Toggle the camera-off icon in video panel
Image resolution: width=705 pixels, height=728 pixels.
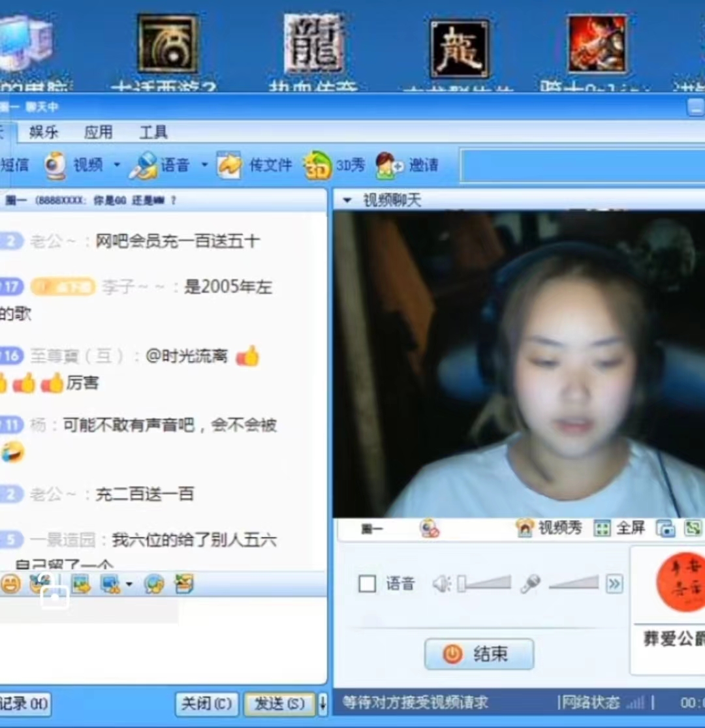(427, 528)
